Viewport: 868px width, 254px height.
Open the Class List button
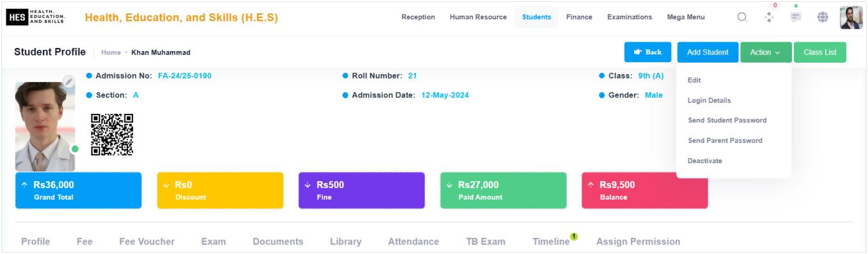(820, 52)
